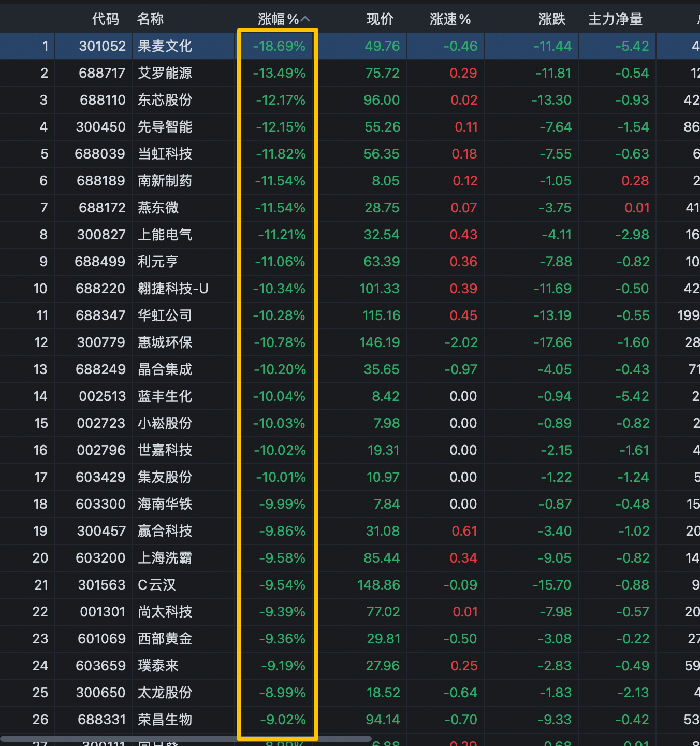Select stock C云汉
The image size is (700, 746).
click(x=157, y=585)
